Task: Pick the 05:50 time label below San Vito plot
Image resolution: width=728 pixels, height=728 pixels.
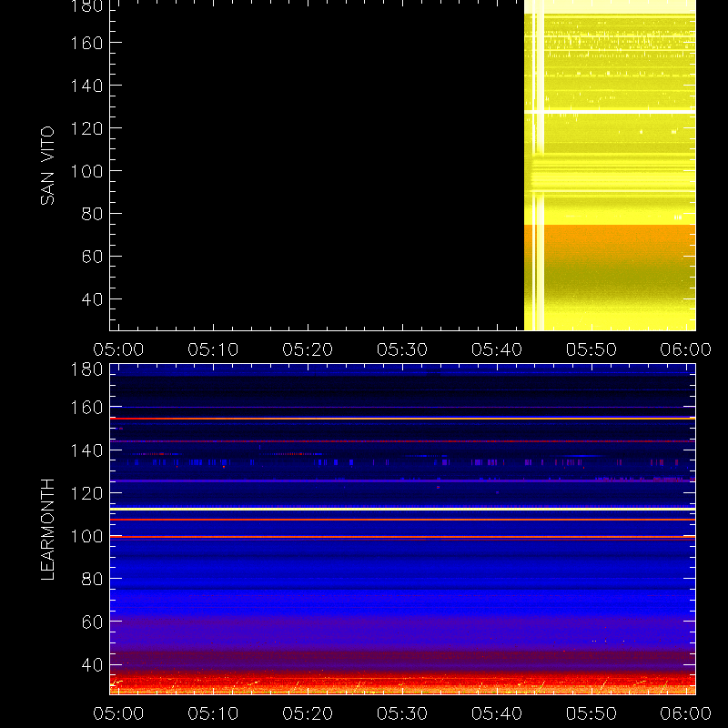Action: (591, 349)
